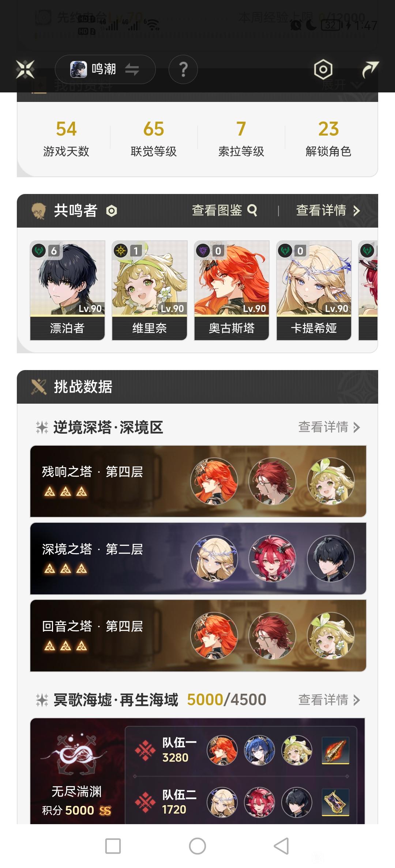Open the hexagon settings icon in header
The height and width of the screenshot is (868, 395).
[323, 69]
